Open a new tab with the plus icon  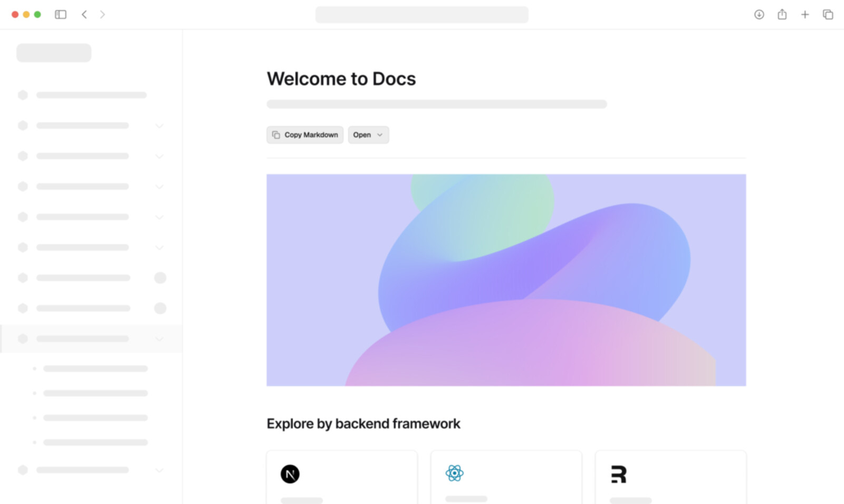point(805,14)
